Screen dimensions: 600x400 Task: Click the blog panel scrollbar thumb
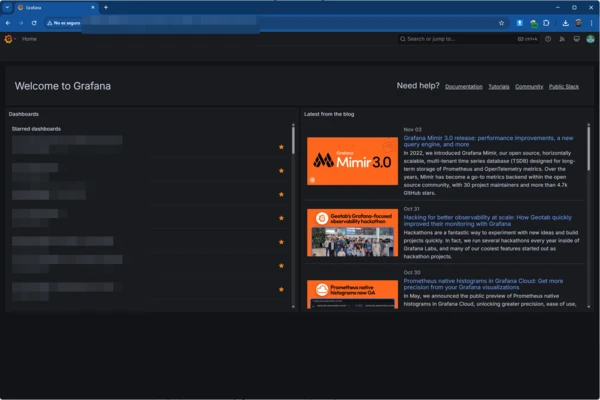pos(589,149)
